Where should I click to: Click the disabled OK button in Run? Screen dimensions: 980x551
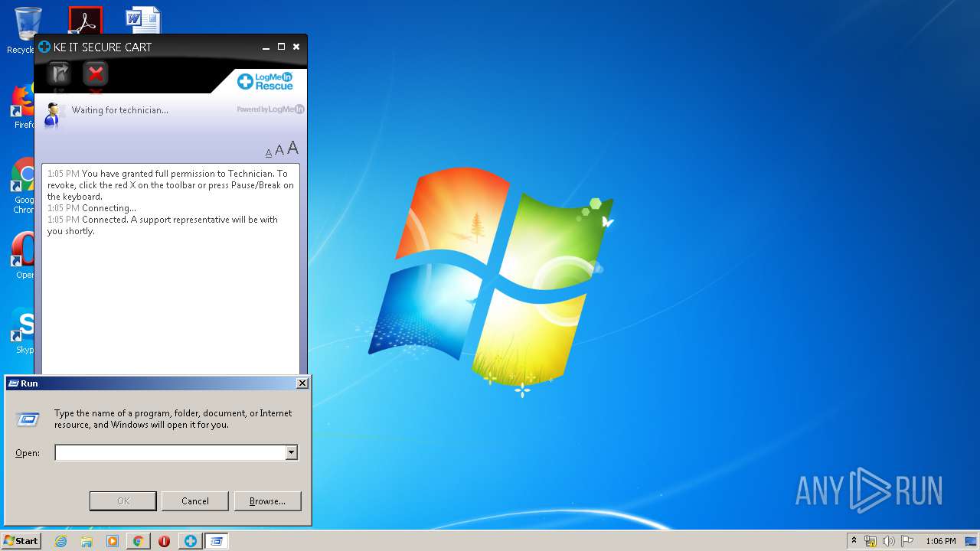coord(123,501)
